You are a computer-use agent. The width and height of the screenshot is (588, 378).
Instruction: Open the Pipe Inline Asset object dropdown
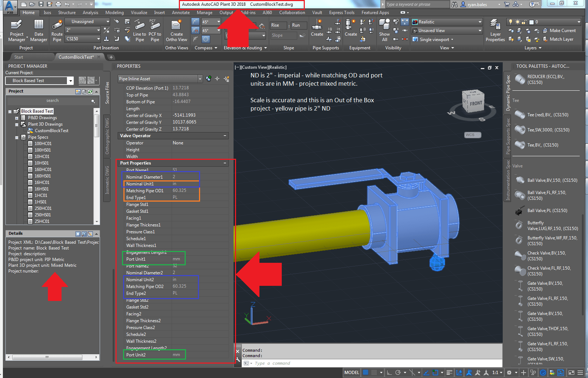(x=160, y=79)
